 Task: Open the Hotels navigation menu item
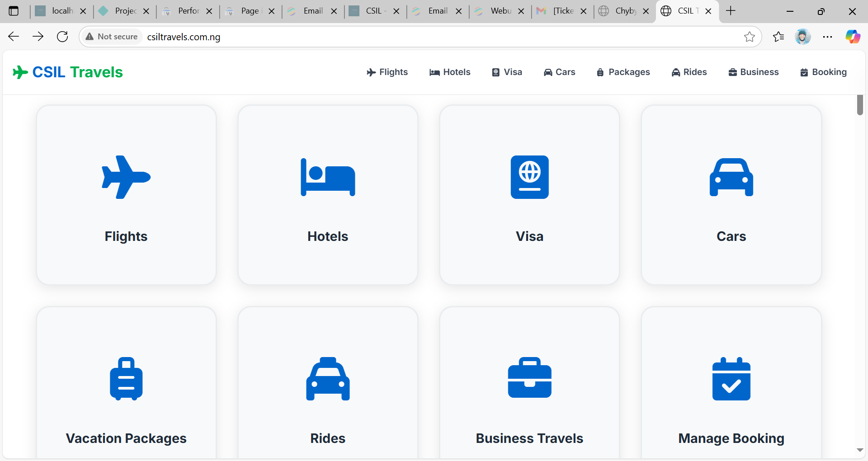(450, 72)
